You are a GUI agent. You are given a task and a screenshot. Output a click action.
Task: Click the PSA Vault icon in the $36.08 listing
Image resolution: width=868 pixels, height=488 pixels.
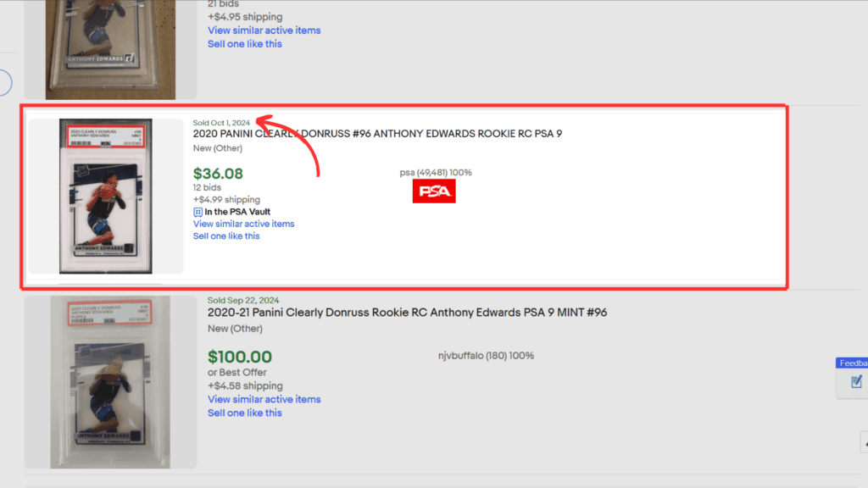198,212
